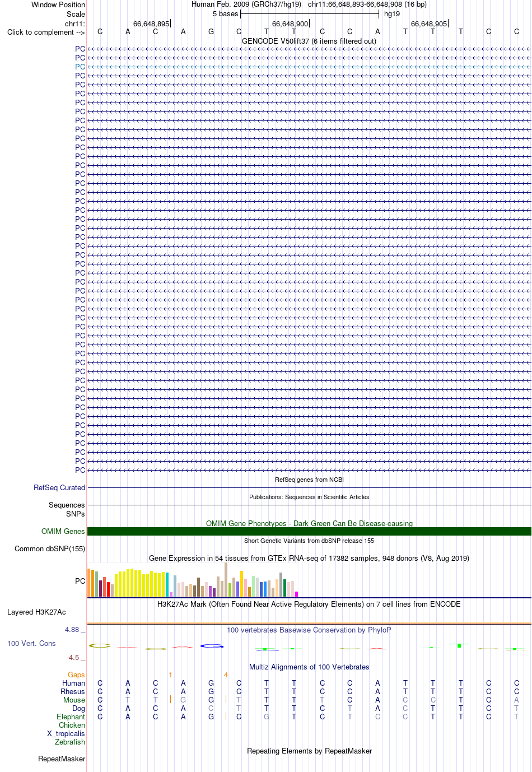Click OMIM Gene Phenotypes track title

(309, 524)
